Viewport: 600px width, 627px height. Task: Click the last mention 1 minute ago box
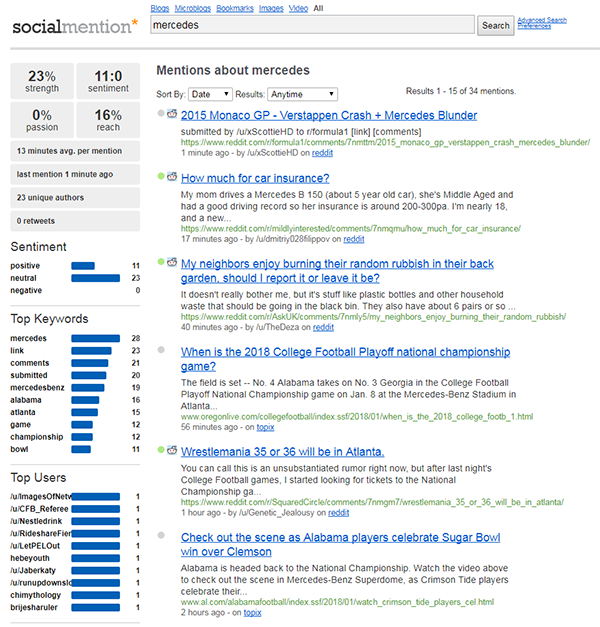75,174
